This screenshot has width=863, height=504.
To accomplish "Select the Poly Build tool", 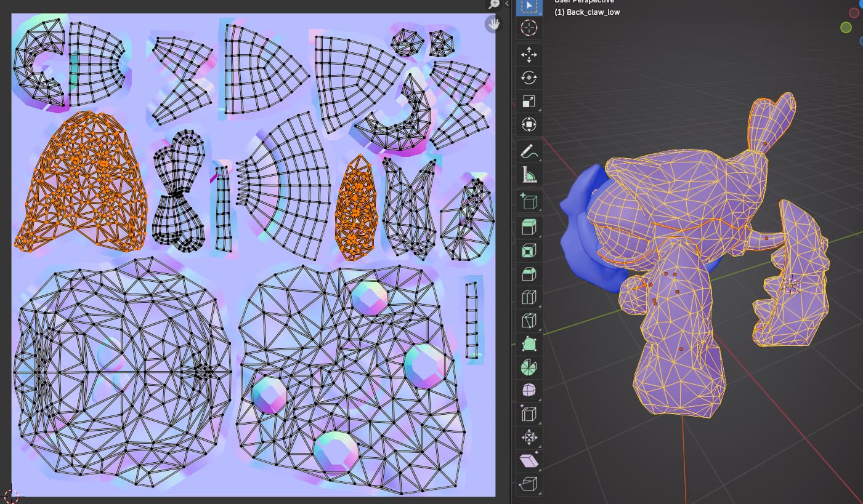I will coord(529,344).
